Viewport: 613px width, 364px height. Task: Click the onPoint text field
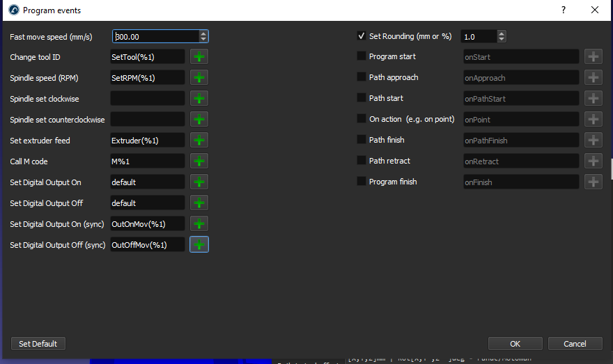(x=521, y=120)
